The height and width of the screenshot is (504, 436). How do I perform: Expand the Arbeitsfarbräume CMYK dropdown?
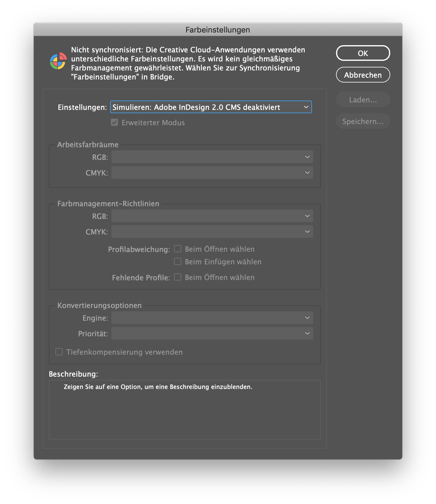tap(212, 173)
